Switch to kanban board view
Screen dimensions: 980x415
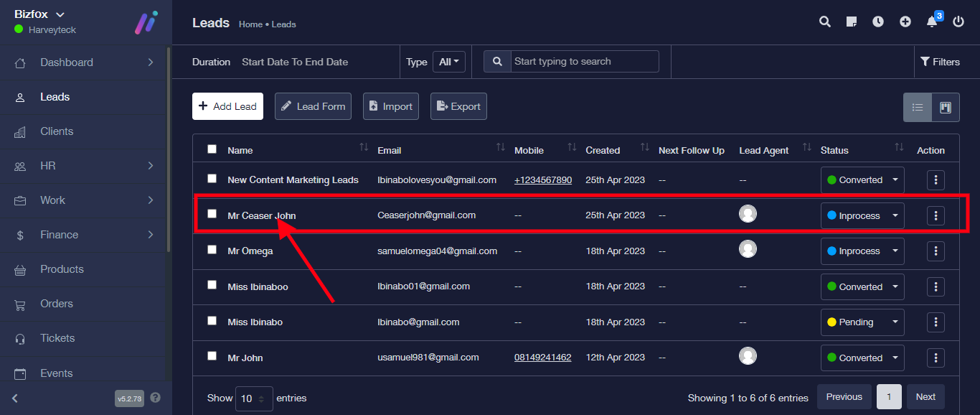(945, 108)
